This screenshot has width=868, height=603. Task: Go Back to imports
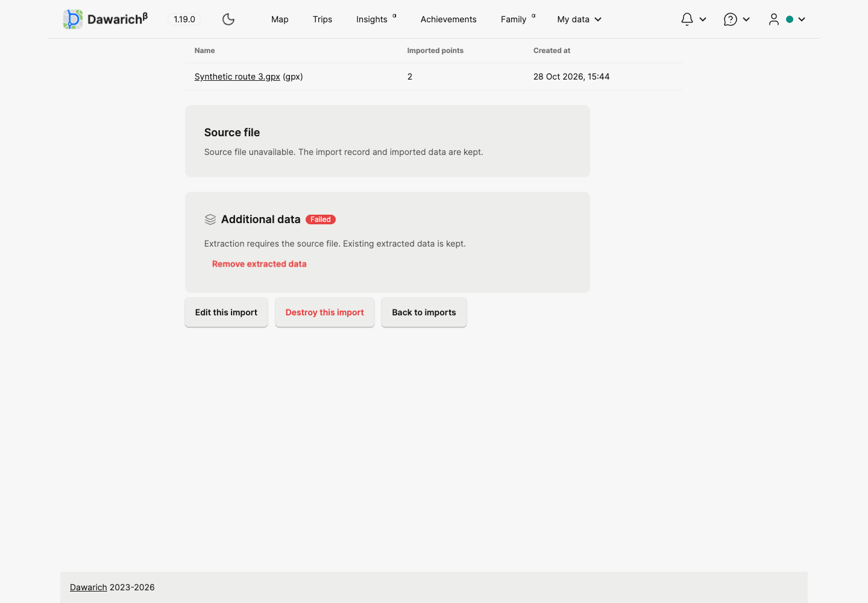tap(424, 312)
